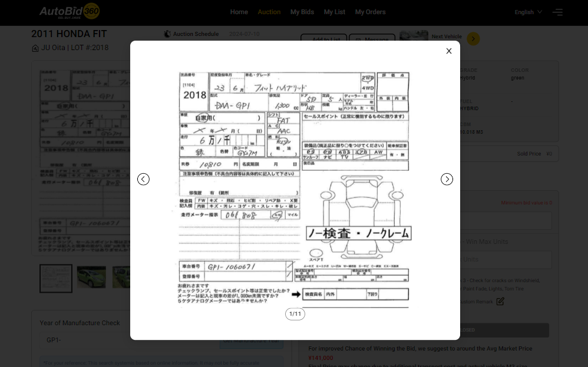Click the ¥141,000 average market price

coord(321,358)
